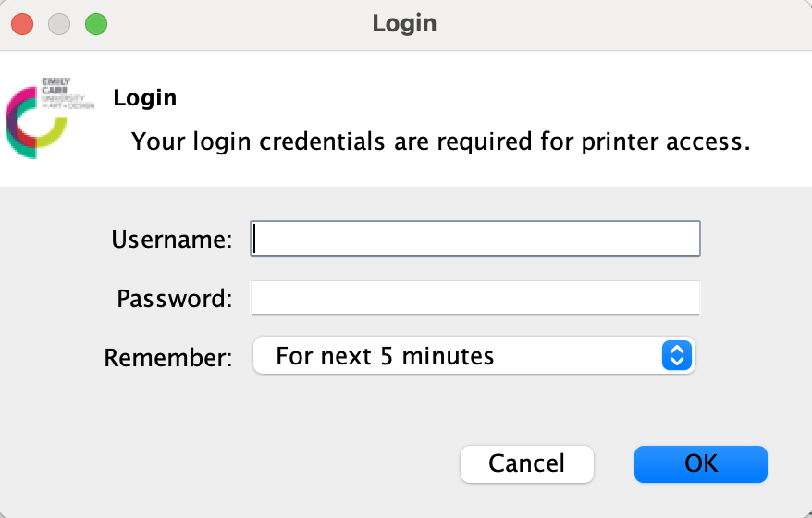
Task: Click the Username label
Action: tap(172, 240)
